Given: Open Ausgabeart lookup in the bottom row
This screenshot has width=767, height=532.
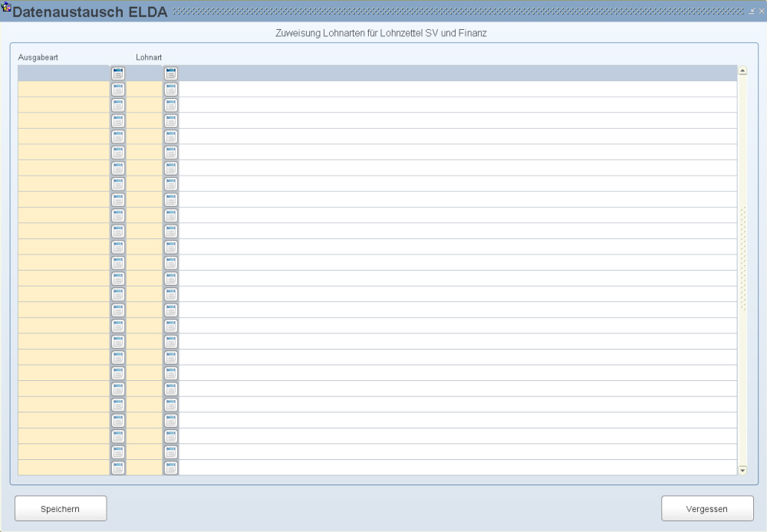Looking at the screenshot, I should [x=118, y=468].
